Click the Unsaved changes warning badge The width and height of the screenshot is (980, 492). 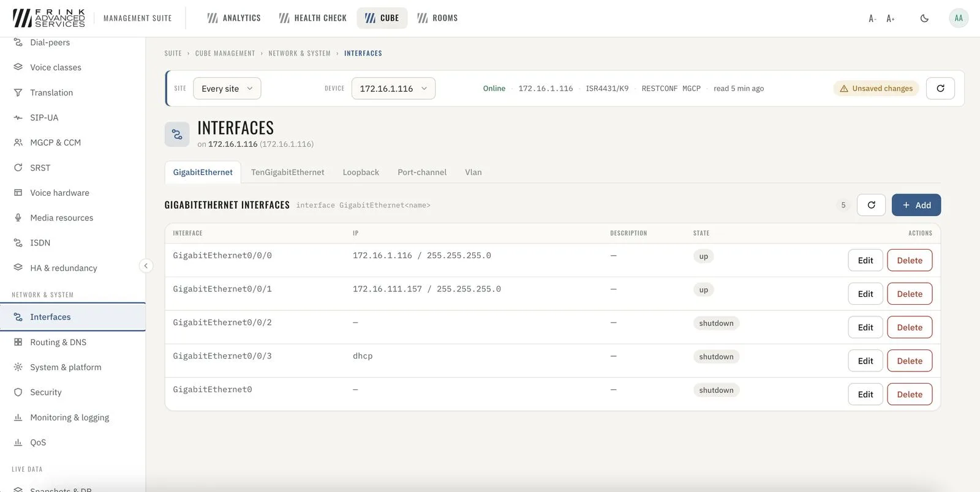click(x=876, y=88)
